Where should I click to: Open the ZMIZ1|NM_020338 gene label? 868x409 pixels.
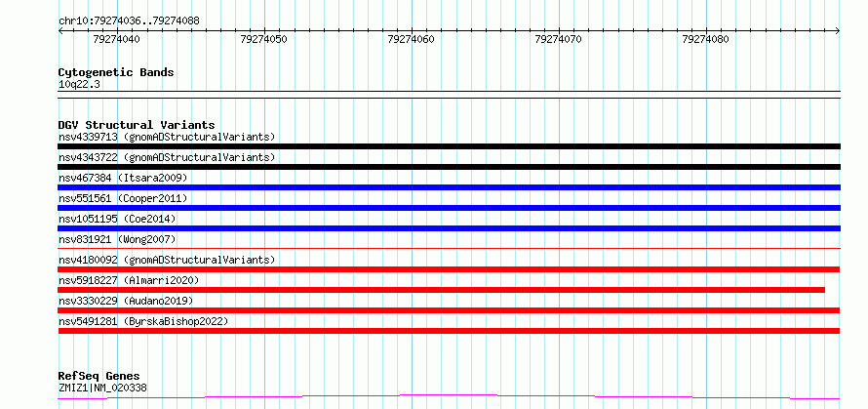coord(103,388)
